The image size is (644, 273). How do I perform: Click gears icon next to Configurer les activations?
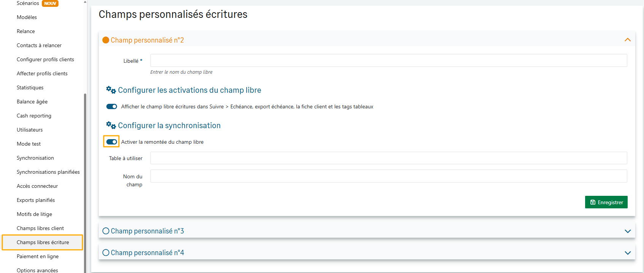(x=111, y=90)
